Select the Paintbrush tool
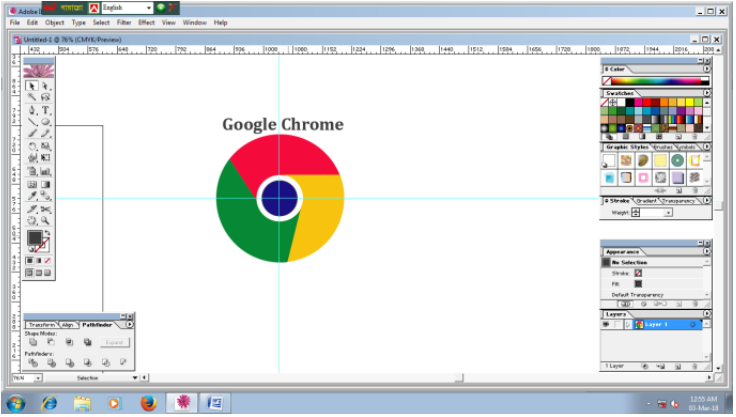736x417 pixels. (31, 134)
